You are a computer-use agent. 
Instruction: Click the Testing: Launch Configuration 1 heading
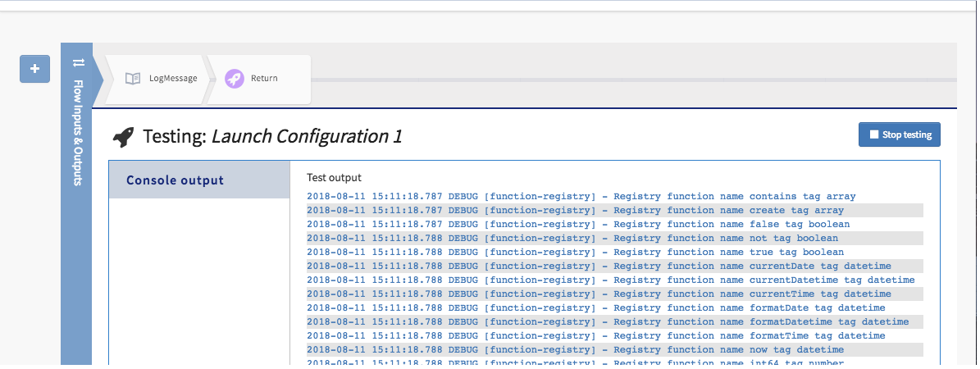[x=272, y=136]
